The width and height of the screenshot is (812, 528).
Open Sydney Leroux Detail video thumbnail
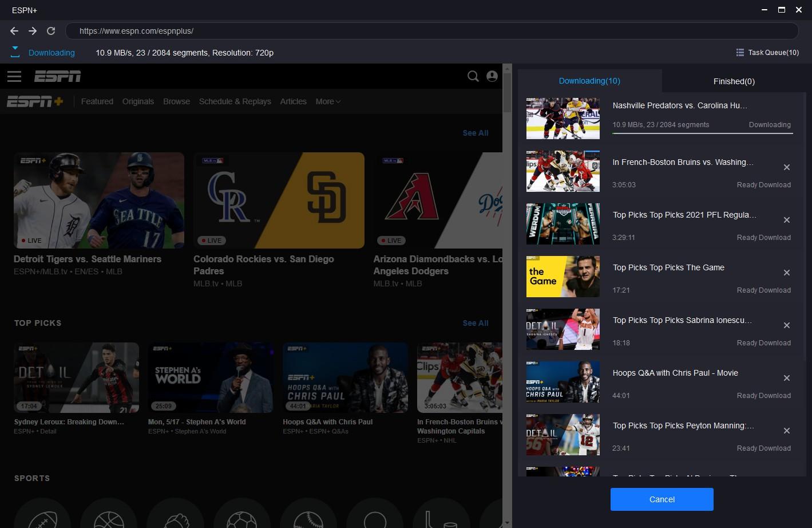pyautogui.click(x=77, y=378)
